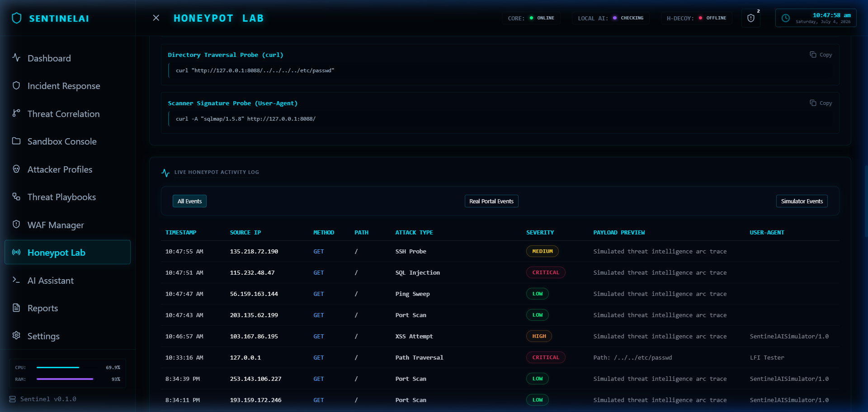Click the MEDIUM severity badge for SSH Probe

point(542,251)
